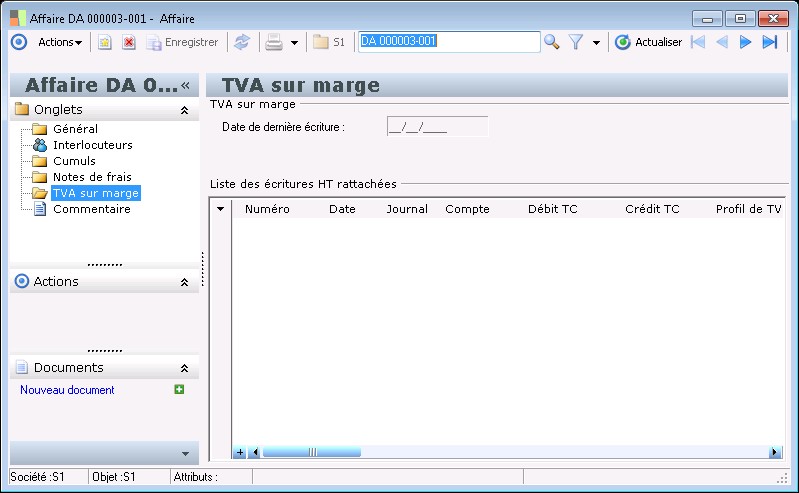
Task: Click the printer icon
Action: pos(274,42)
